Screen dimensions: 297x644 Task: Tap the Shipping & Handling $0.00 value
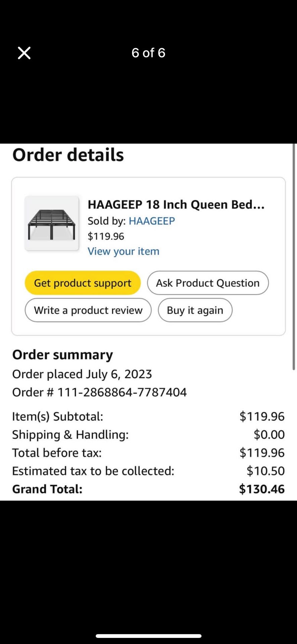[269, 435]
